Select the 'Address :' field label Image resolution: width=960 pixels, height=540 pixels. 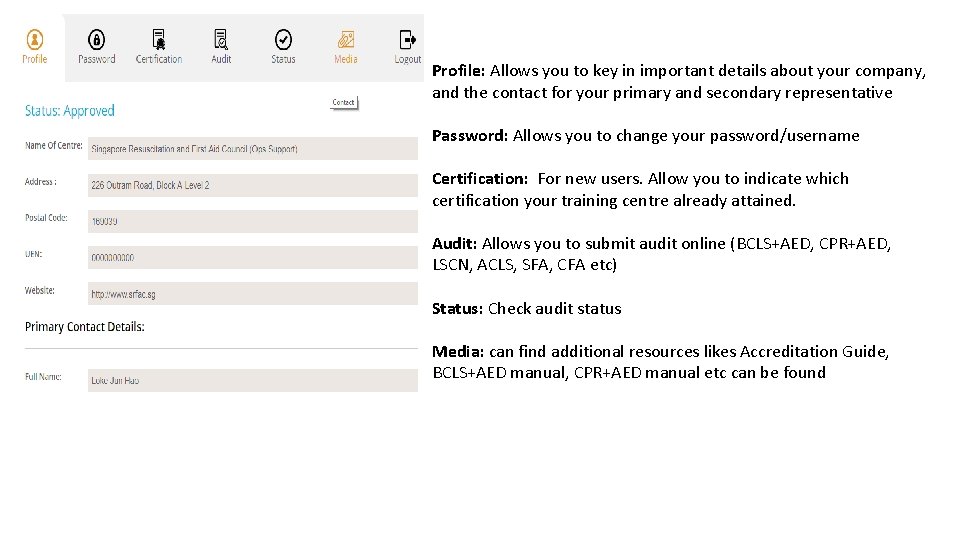pos(40,182)
